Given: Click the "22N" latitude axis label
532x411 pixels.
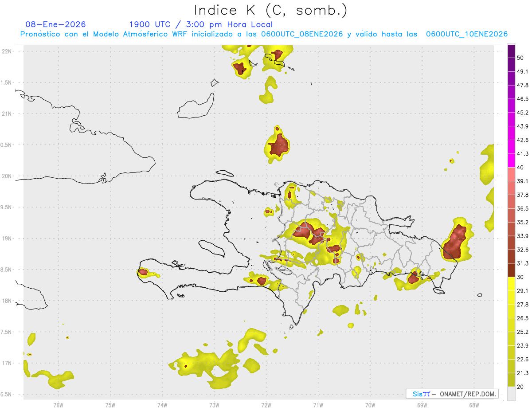Looking at the screenshot, I should click(7, 51).
